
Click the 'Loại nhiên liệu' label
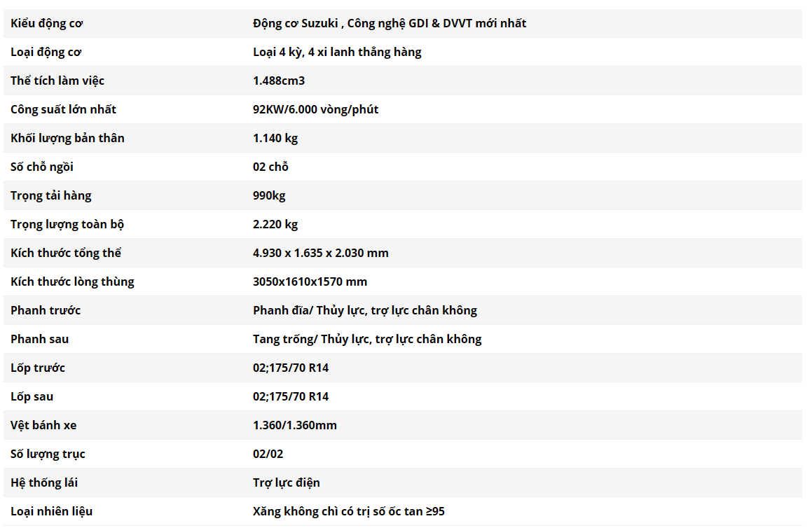[51, 511]
